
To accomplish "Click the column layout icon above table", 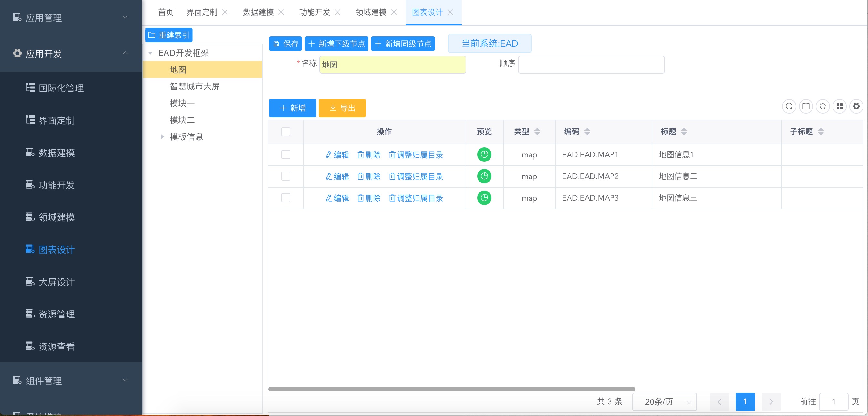I will coord(806,107).
